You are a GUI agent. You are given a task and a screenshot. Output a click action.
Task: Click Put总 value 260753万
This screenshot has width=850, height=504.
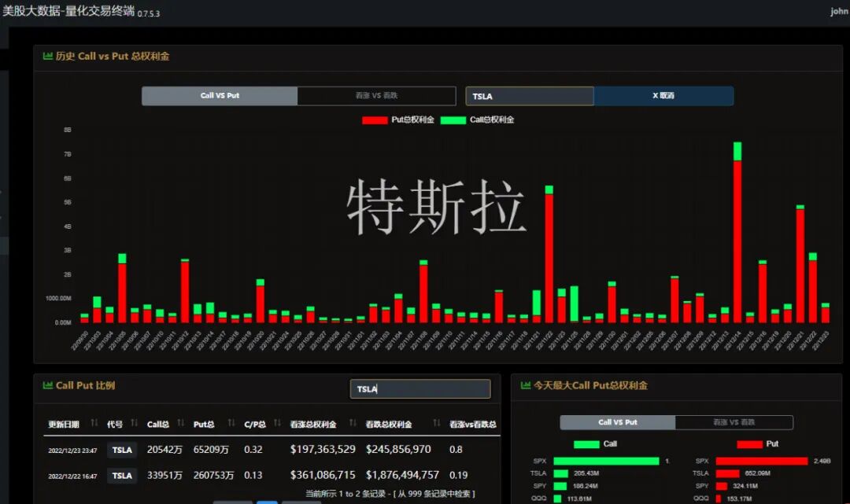tap(213, 476)
